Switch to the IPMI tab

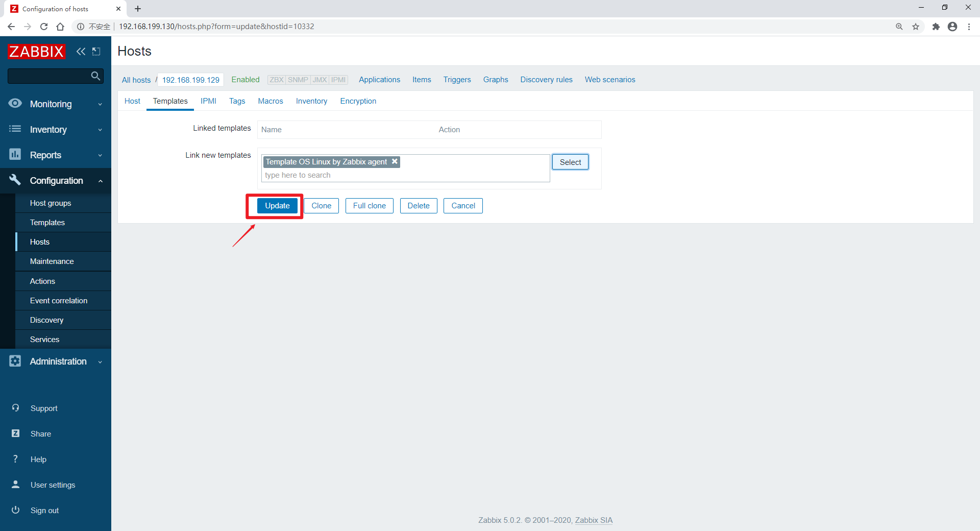(208, 101)
